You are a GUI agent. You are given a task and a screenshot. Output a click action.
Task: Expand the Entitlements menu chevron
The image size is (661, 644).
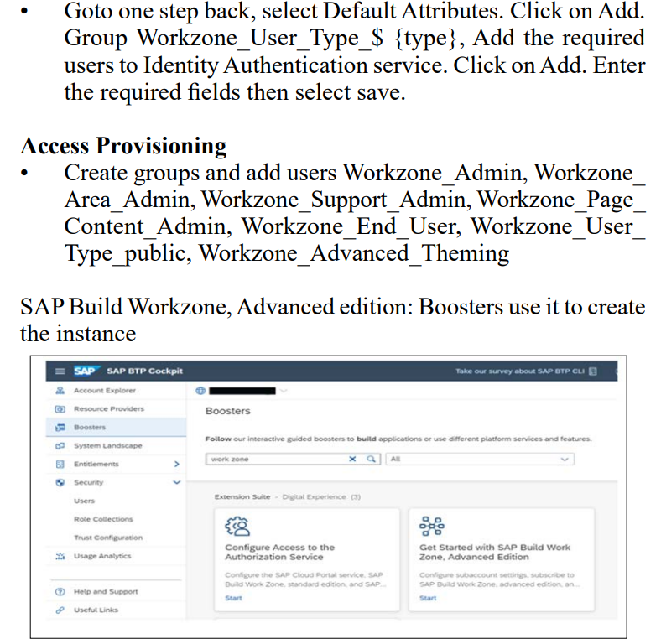coord(177,464)
